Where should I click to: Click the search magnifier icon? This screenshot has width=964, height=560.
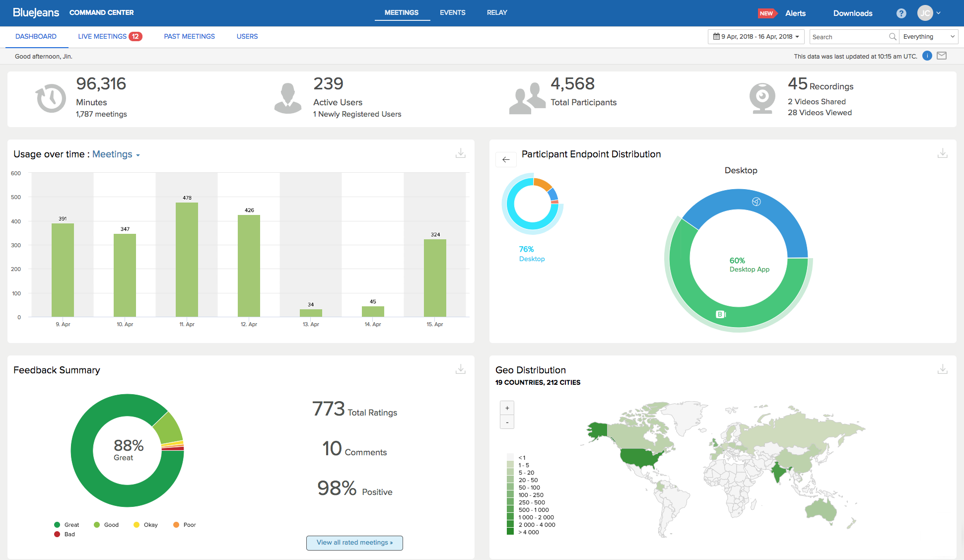pyautogui.click(x=893, y=36)
